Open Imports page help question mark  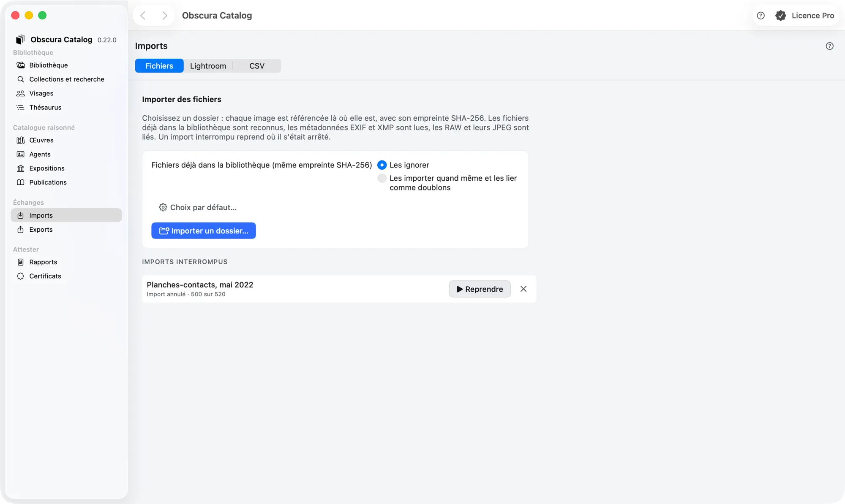tap(829, 46)
